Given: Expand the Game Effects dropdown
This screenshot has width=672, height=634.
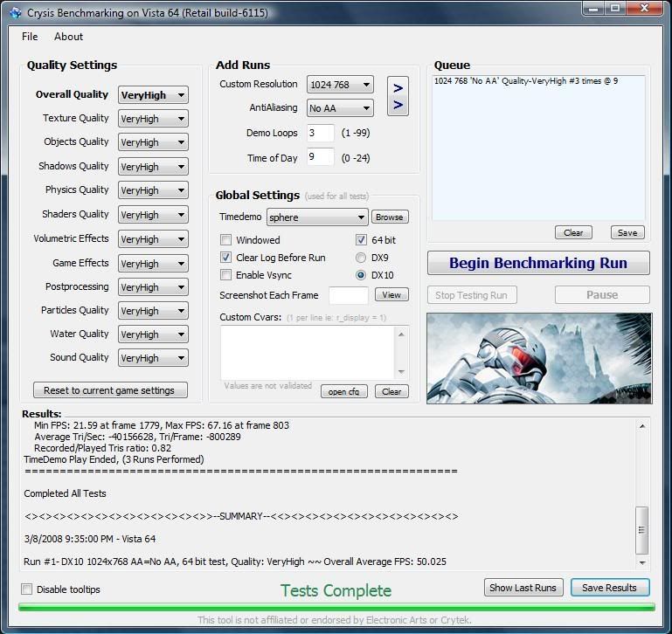Looking at the screenshot, I should click(x=153, y=264).
